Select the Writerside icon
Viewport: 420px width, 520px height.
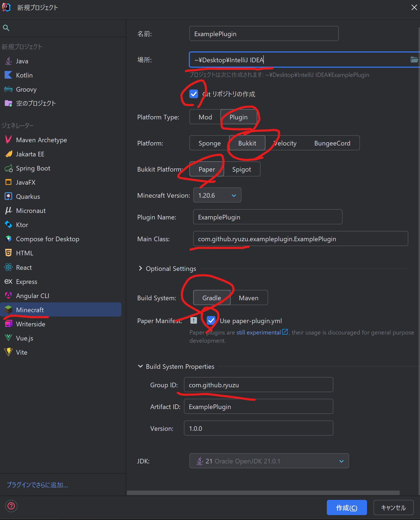tap(8, 324)
